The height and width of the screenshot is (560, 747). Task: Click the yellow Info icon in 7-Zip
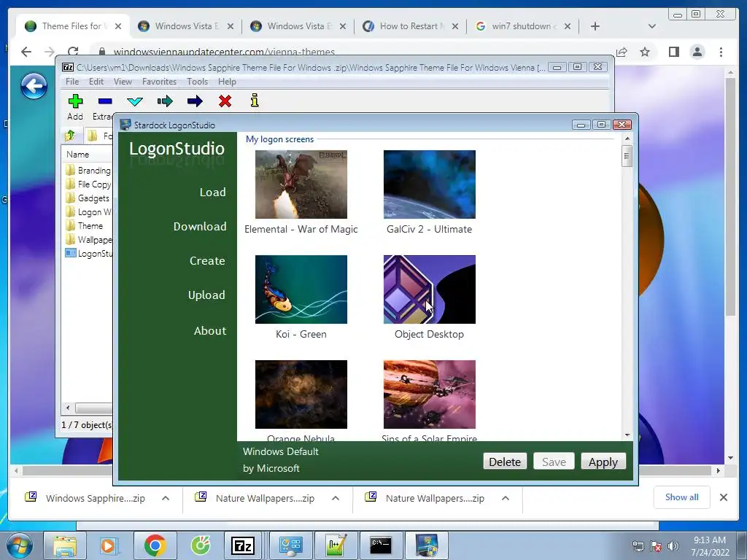pyautogui.click(x=255, y=101)
